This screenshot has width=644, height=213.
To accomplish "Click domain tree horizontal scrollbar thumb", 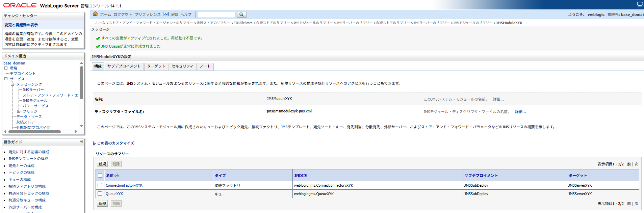I will 34,132.
